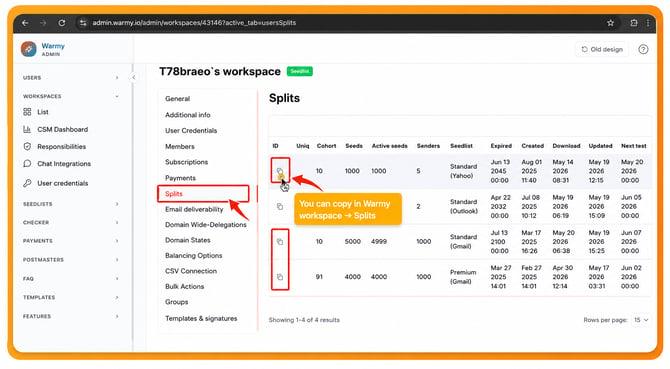Click the Showing 1-4 of 4 results text
670x369 pixels.
[x=304, y=320]
